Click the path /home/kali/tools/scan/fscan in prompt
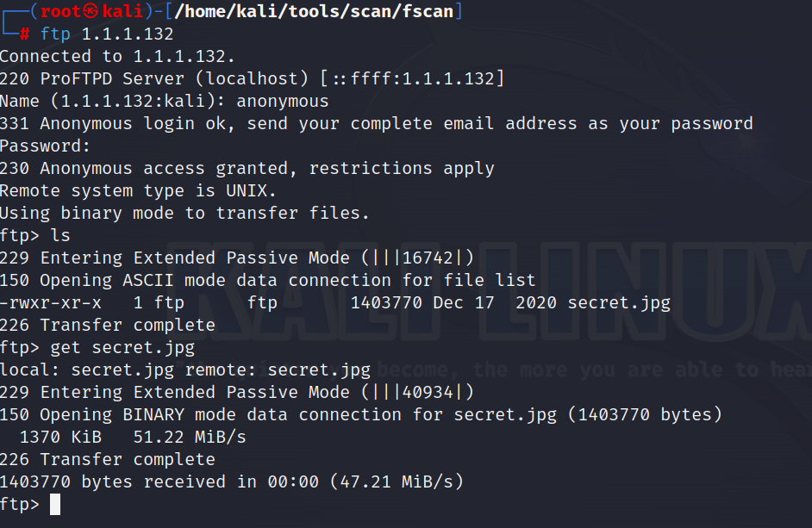Image resolution: width=812 pixels, height=528 pixels. 314,11
